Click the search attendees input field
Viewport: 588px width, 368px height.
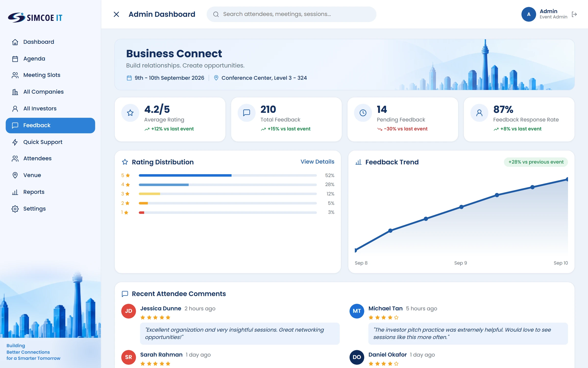291,14
